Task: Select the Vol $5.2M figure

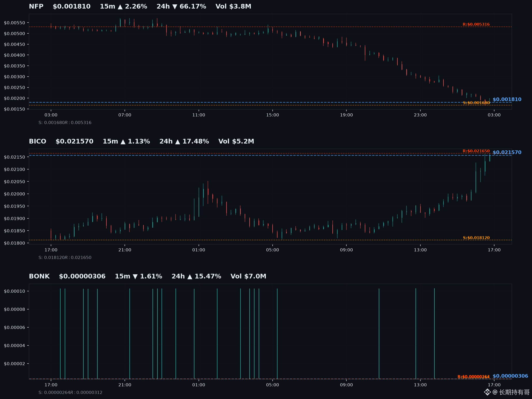Action: tap(236, 141)
